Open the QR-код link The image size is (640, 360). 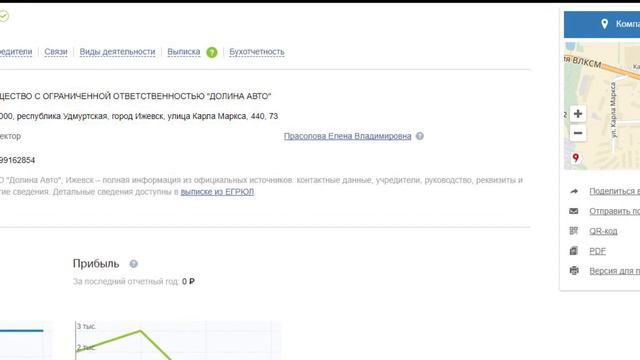tap(603, 231)
